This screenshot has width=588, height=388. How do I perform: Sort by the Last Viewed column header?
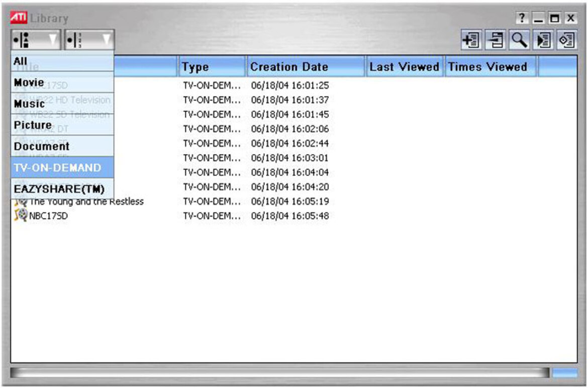(x=405, y=67)
